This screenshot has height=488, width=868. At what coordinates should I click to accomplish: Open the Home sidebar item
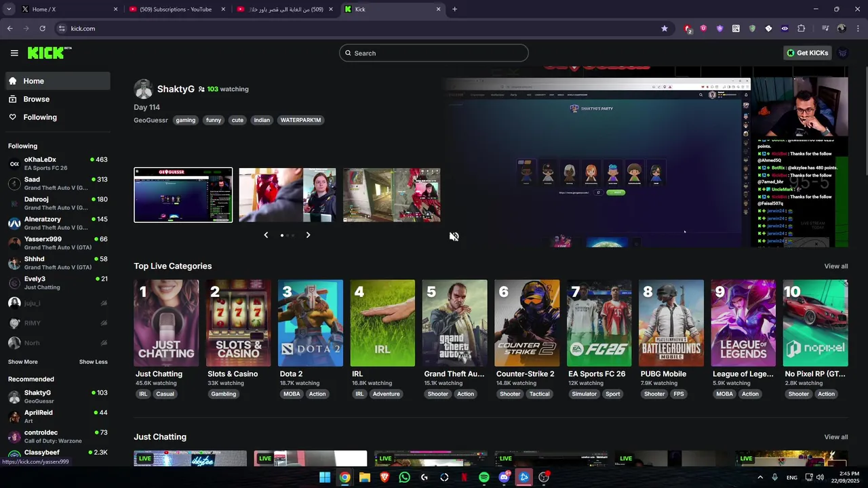point(58,81)
